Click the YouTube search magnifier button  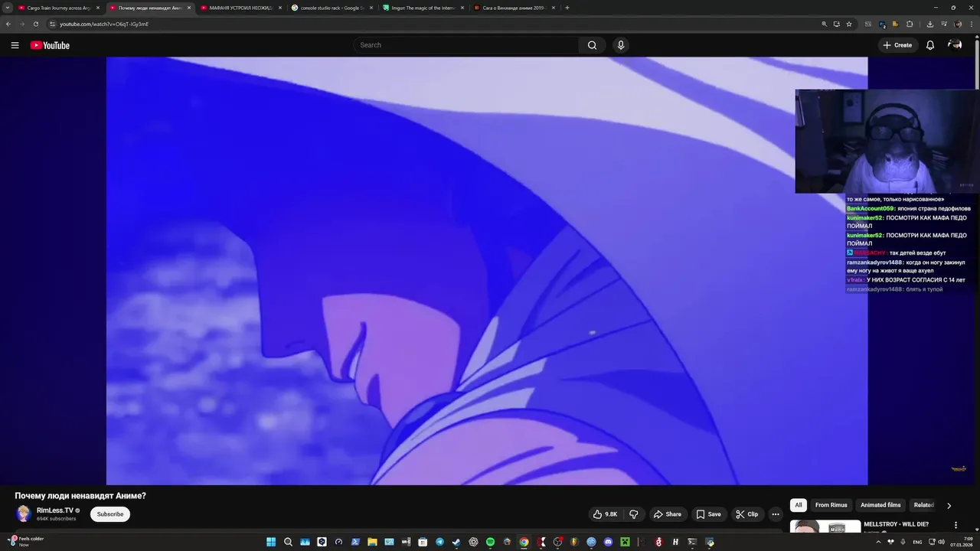(x=592, y=45)
